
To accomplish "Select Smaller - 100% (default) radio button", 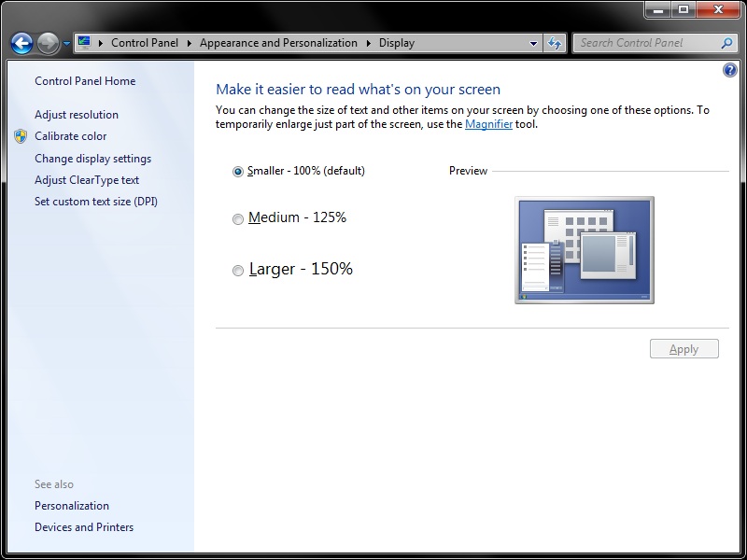I will [238, 172].
